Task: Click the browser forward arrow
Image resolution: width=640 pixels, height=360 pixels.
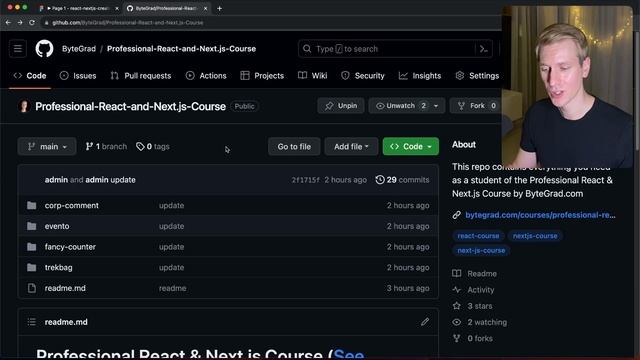Action: click(x=20, y=22)
